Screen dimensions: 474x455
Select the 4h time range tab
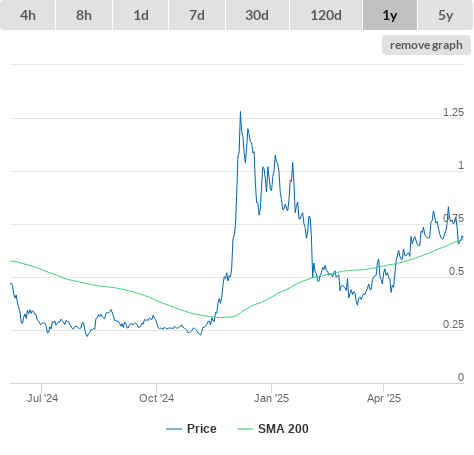[x=28, y=15]
